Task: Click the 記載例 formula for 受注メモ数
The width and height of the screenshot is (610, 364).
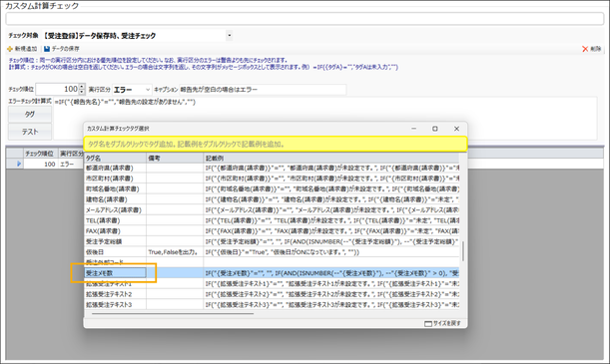Action: point(331,273)
